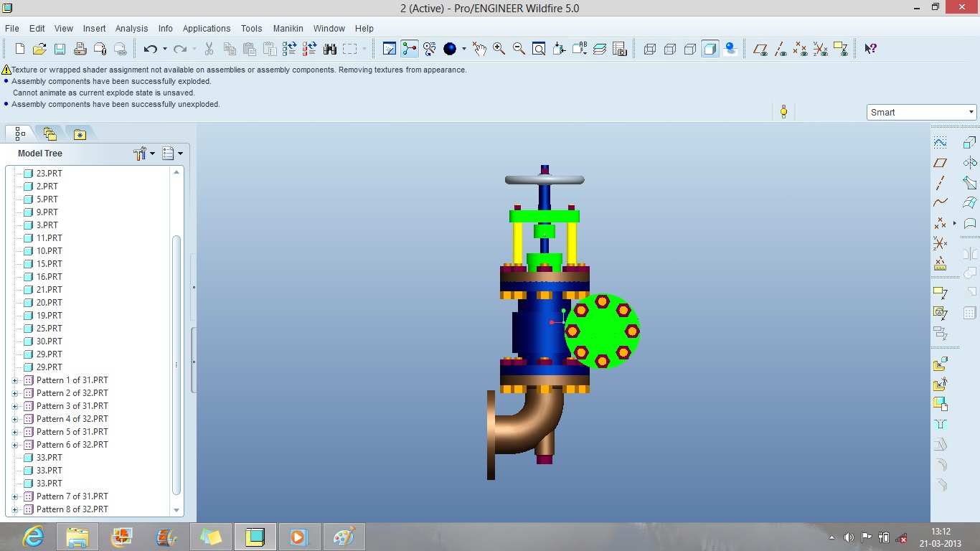Image resolution: width=980 pixels, height=551 pixels.
Task: Open the Smart selection filter dropdown
Action: (922, 112)
